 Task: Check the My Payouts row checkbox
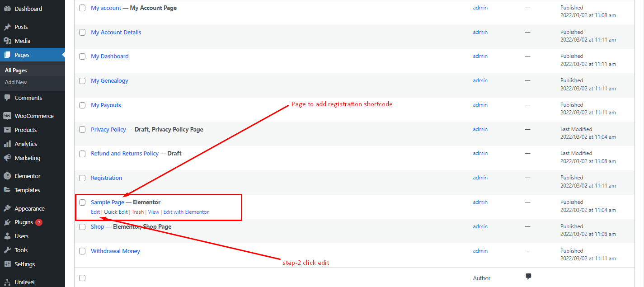(x=82, y=105)
